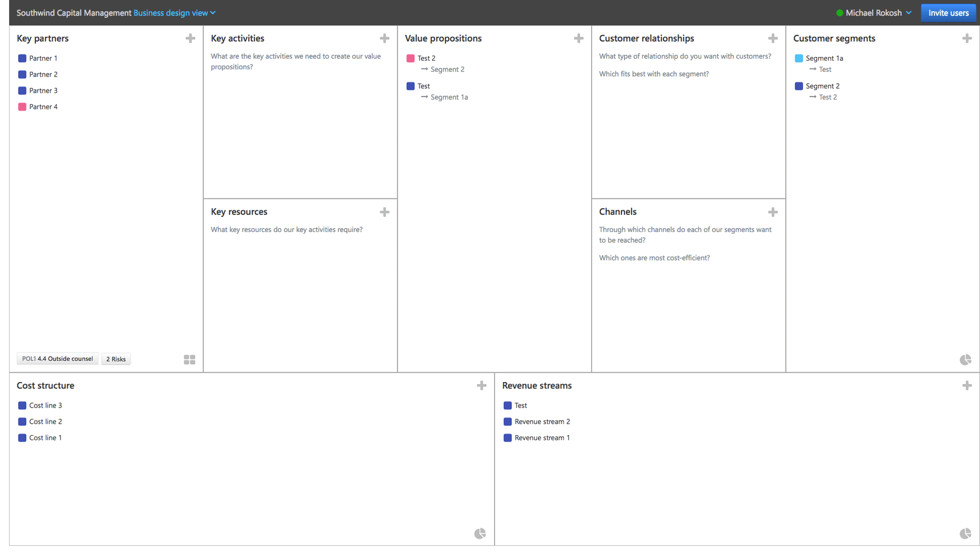
Task: Add a new Key activities item
Action: (384, 38)
